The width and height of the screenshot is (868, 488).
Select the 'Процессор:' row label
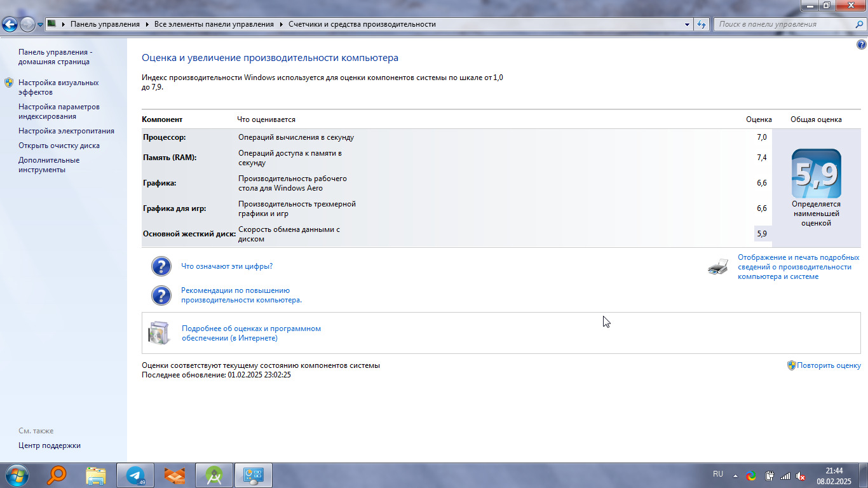[165, 137]
